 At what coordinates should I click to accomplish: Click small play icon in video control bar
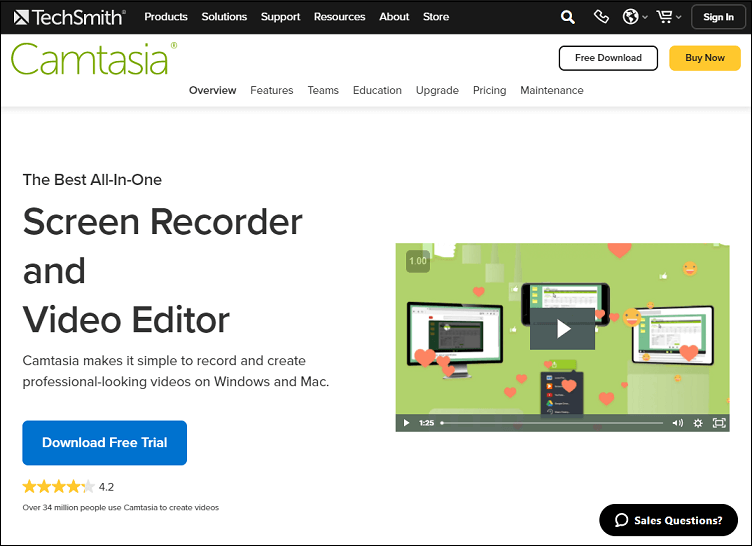[x=406, y=423]
